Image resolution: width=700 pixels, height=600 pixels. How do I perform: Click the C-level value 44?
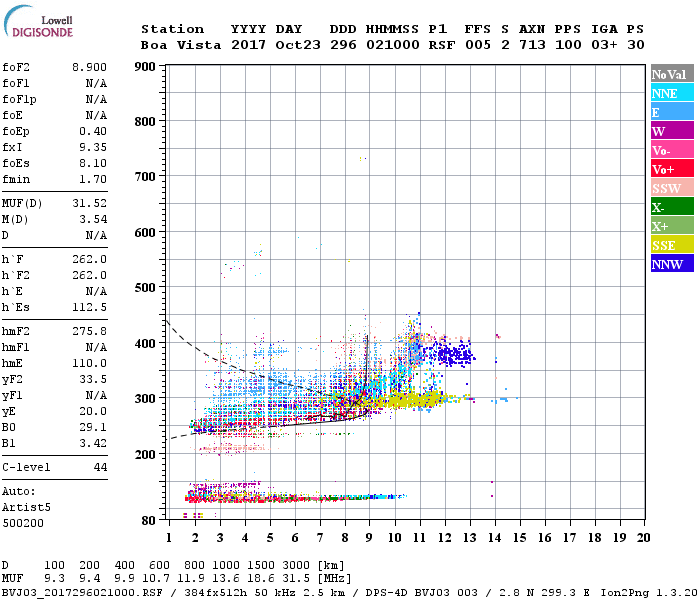[x=100, y=467]
